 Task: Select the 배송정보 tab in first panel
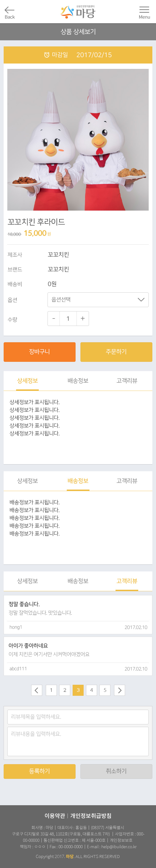pyautogui.click(x=78, y=381)
